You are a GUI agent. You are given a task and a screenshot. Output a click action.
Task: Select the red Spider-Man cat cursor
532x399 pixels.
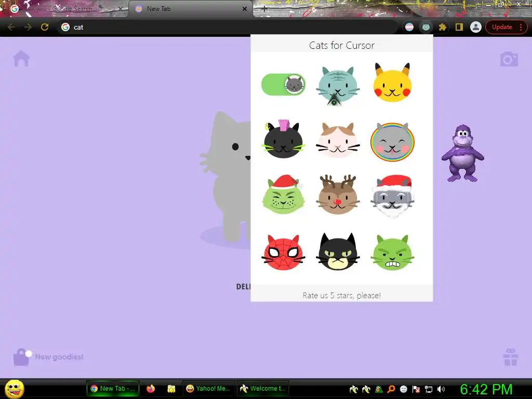(x=283, y=252)
